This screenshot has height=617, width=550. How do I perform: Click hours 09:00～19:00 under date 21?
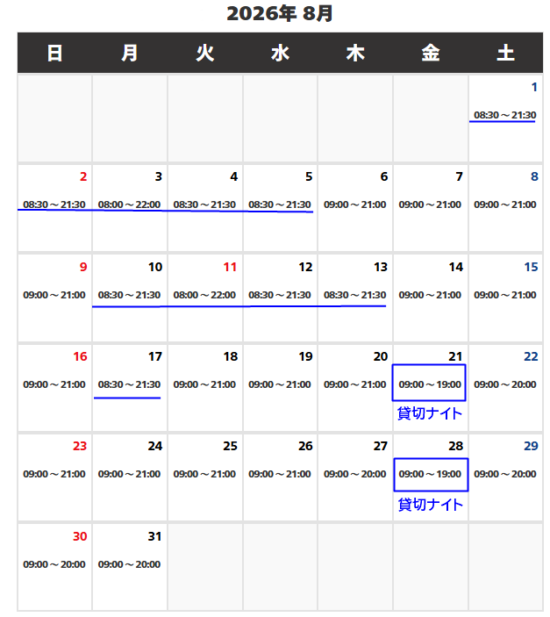click(430, 384)
